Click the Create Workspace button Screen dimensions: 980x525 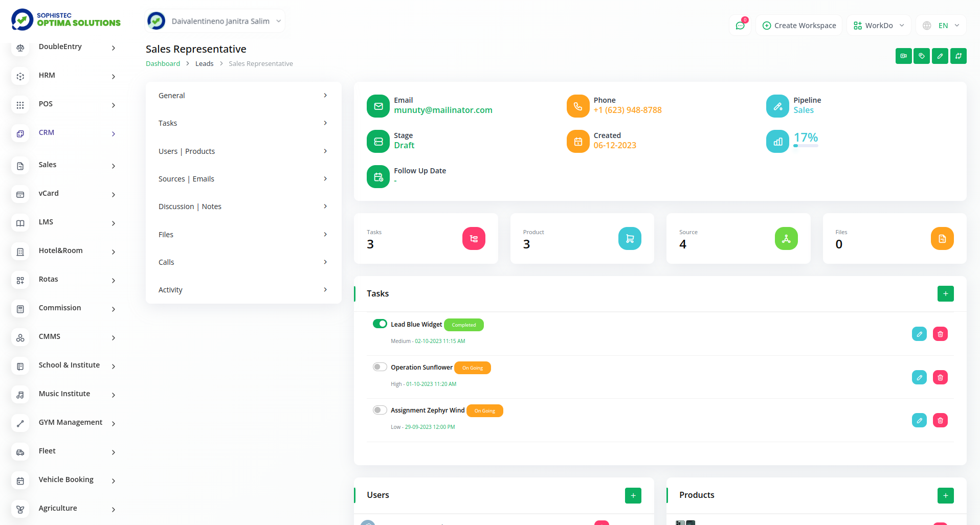tap(799, 26)
